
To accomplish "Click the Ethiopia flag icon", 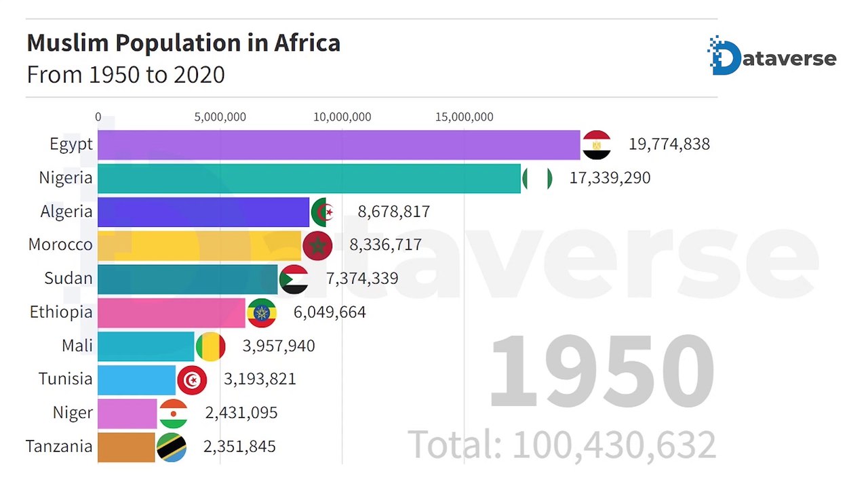I will pyautogui.click(x=262, y=312).
